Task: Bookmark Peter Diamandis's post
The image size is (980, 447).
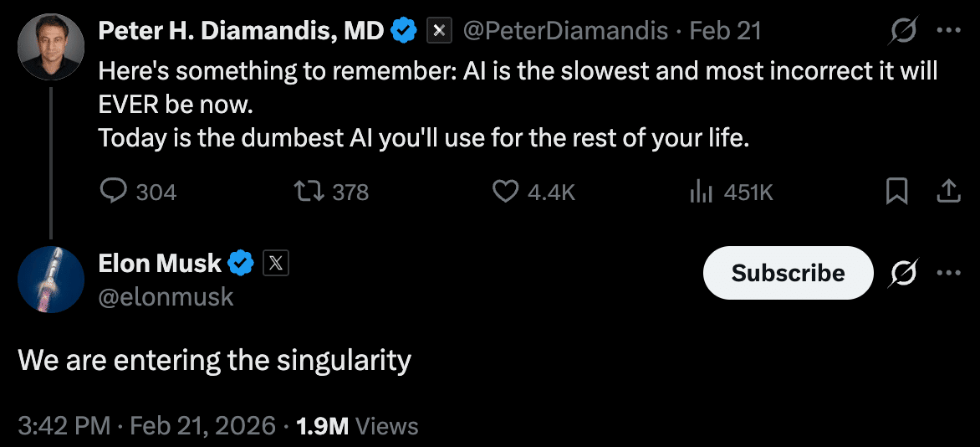Action: pyautogui.click(x=896, y=193)
